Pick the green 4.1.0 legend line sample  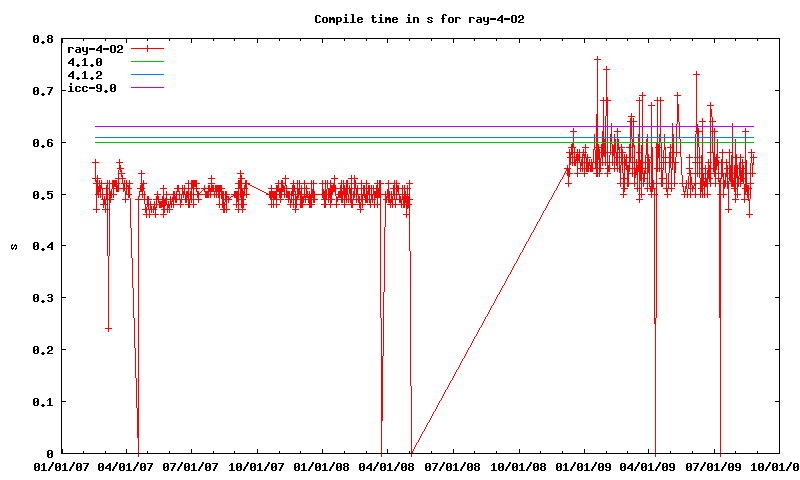click(147, 62)
